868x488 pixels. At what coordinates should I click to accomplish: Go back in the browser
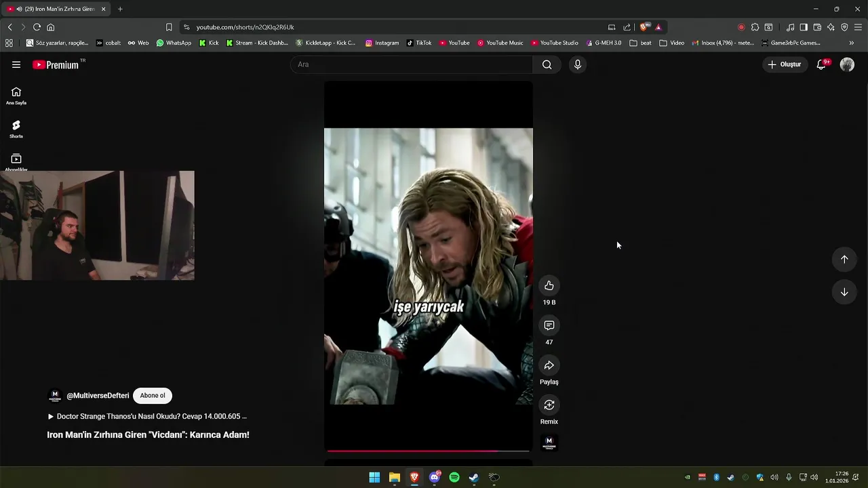pos(9,27)
